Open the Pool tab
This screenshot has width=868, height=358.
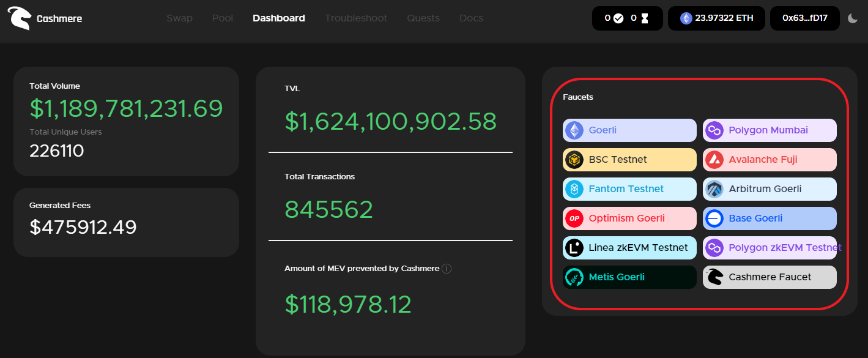click(223, 18)
